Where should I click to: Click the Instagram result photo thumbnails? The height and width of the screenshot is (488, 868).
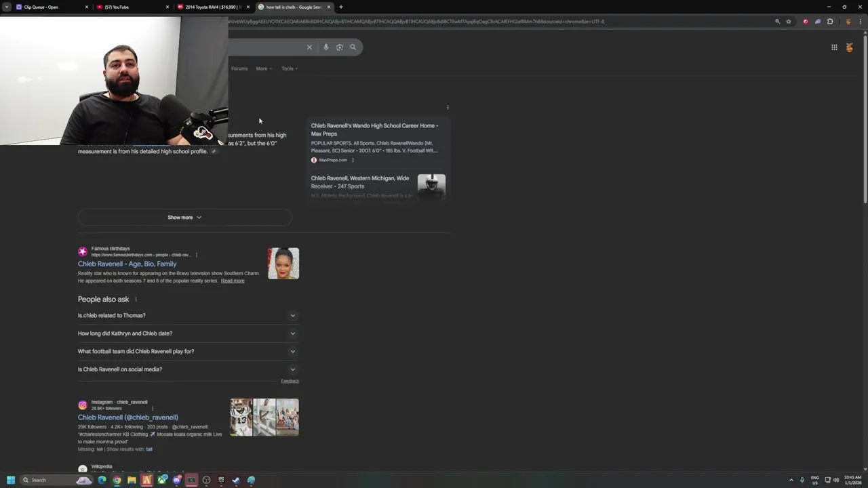pos(264,417)
